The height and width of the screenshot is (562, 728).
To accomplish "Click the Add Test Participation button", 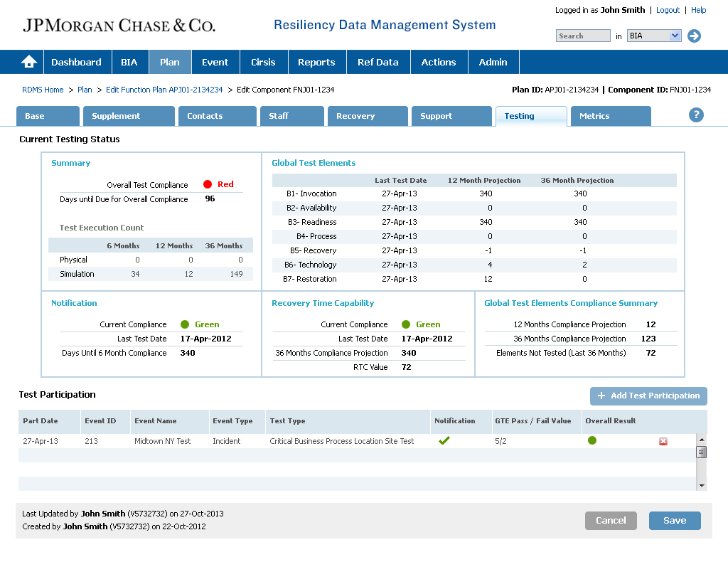I will [x=648, y=396].
